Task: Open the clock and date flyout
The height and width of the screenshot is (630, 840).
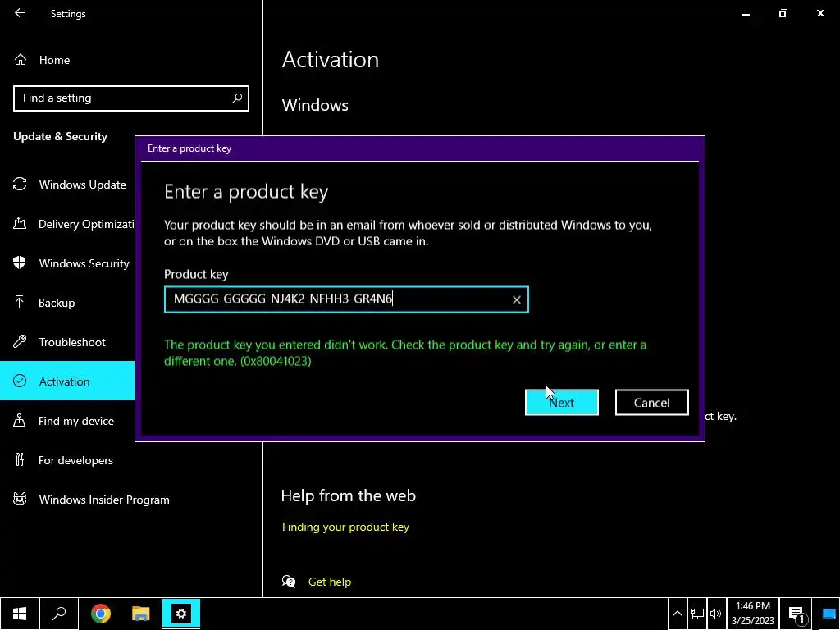Action: 753,614
